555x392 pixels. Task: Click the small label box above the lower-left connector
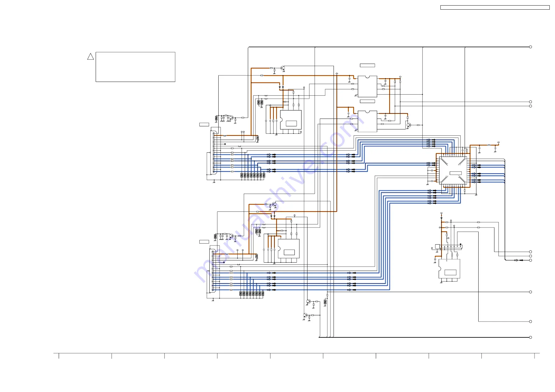click(x=204, y=242)
